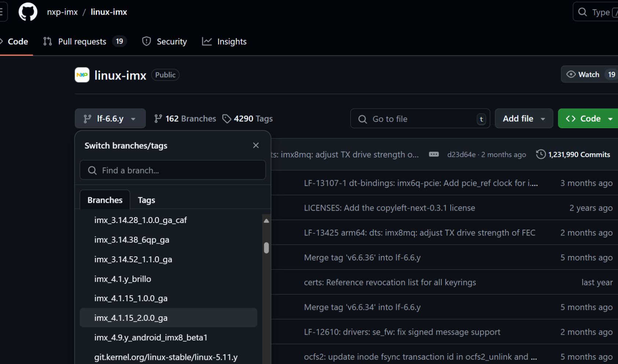Click the tag icon next to 4290 Tags

(x=227, y=119)
